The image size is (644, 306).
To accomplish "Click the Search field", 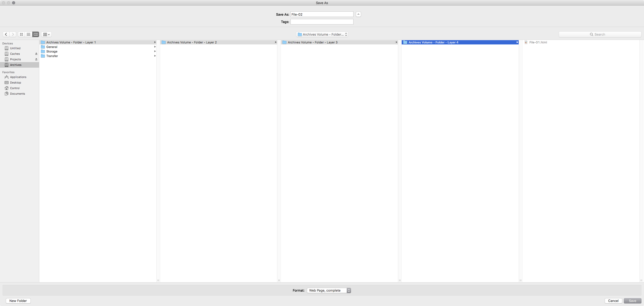I will (600, 34).
